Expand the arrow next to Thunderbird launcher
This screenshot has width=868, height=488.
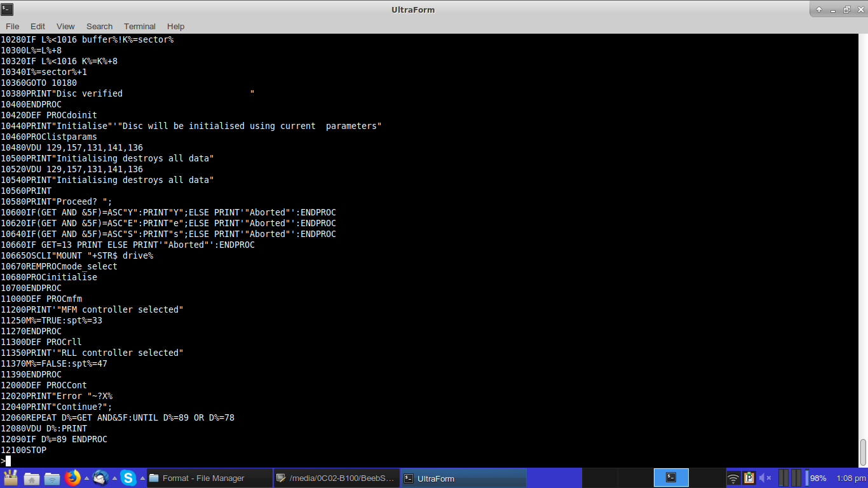tap(114, 478)
